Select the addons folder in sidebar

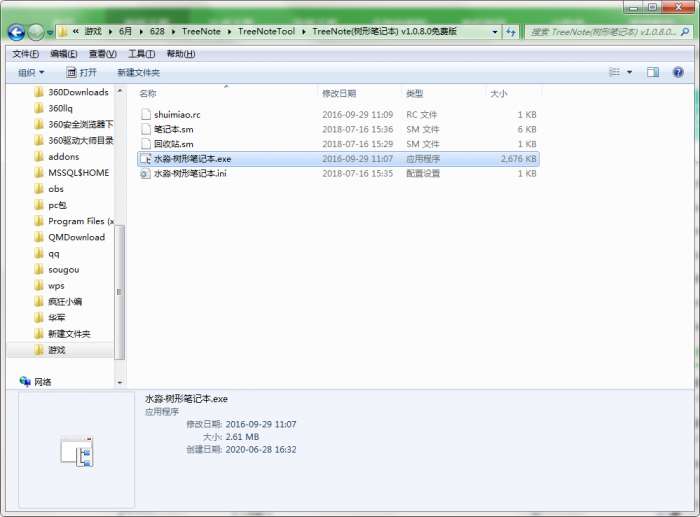point(57,157)
